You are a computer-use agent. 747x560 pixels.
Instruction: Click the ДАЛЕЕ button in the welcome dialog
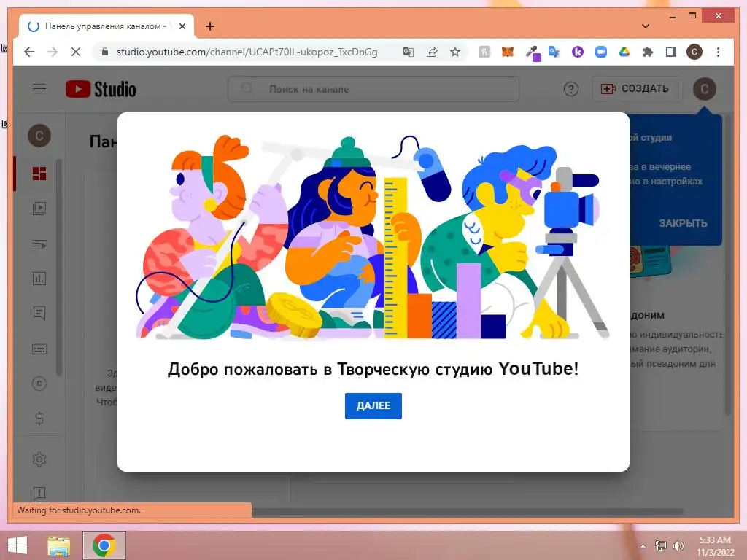(373, 405)
